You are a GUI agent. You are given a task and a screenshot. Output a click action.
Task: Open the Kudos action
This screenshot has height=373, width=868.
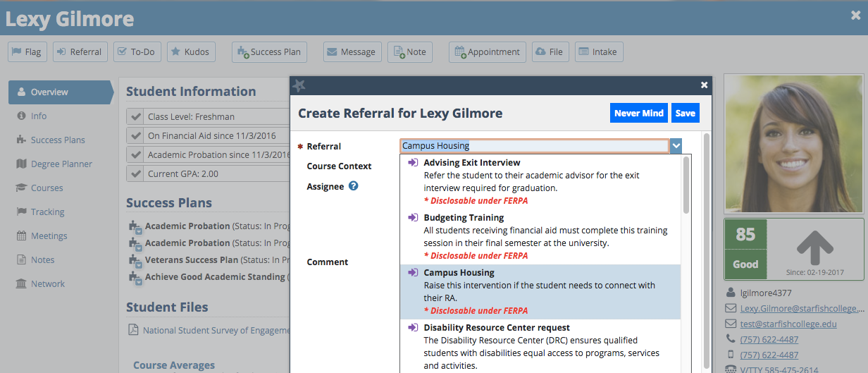point(190,51)
